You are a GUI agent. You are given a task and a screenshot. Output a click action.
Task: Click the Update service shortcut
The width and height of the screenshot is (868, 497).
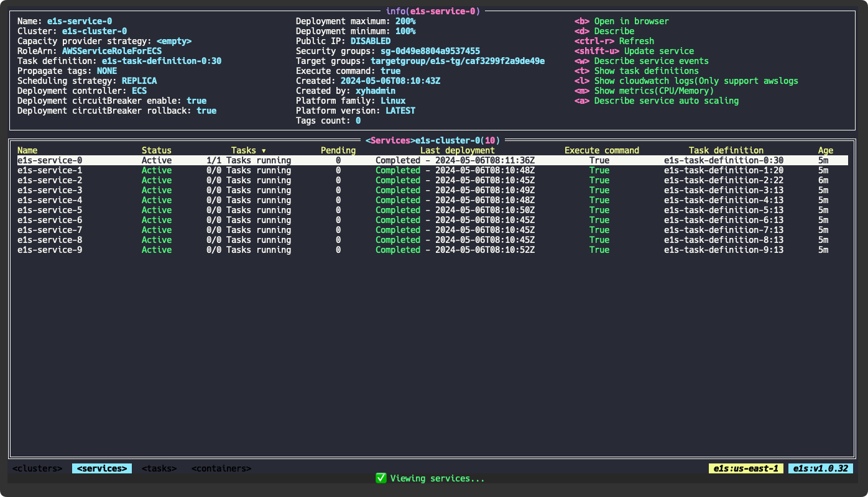pyautogui.click(x=634, y=51)
